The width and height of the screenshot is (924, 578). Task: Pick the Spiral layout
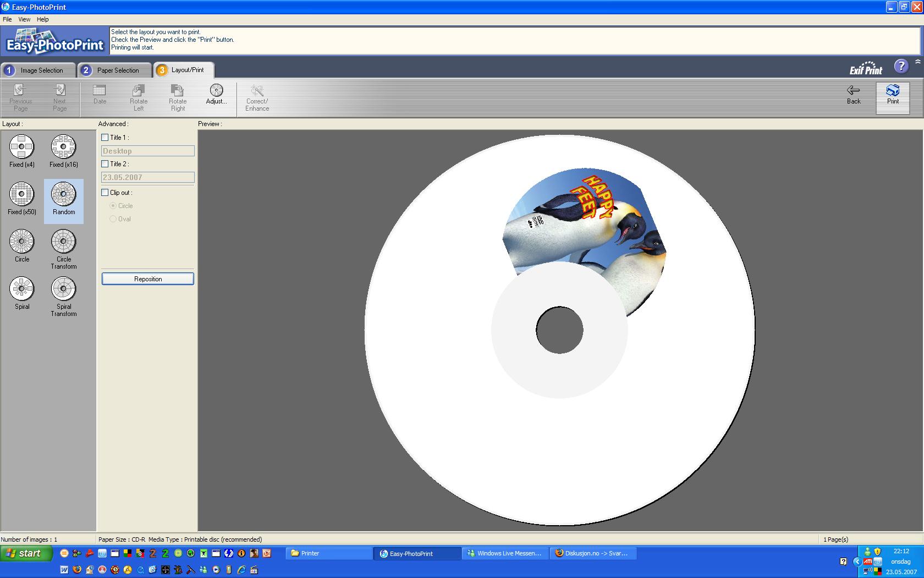(x=22, y=293)
